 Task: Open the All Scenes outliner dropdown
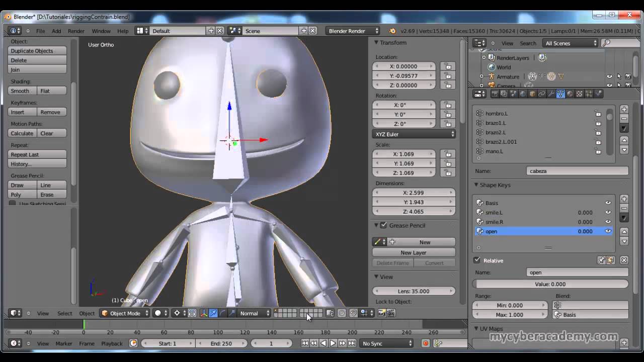click(x=571, y=43)
